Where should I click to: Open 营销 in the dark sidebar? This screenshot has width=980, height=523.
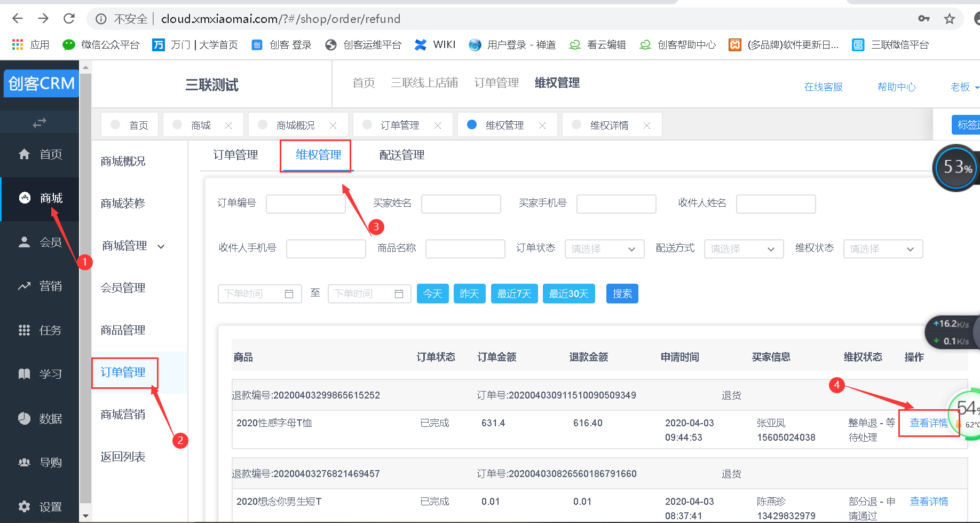[39, 286]
